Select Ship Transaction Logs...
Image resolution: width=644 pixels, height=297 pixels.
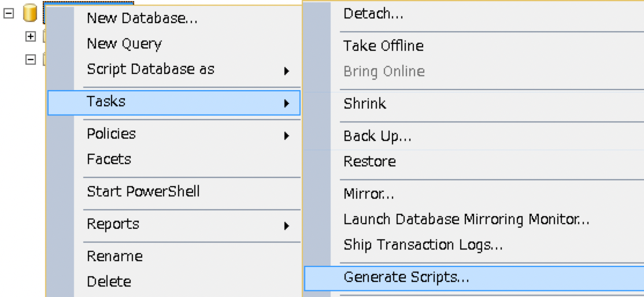[x=423, y=245]
